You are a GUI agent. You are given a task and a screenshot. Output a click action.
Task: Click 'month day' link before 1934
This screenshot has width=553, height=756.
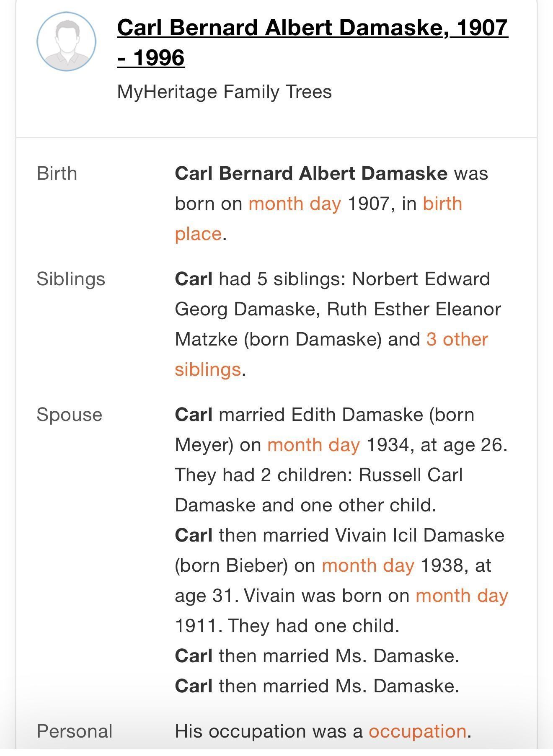tap(313, 445)
